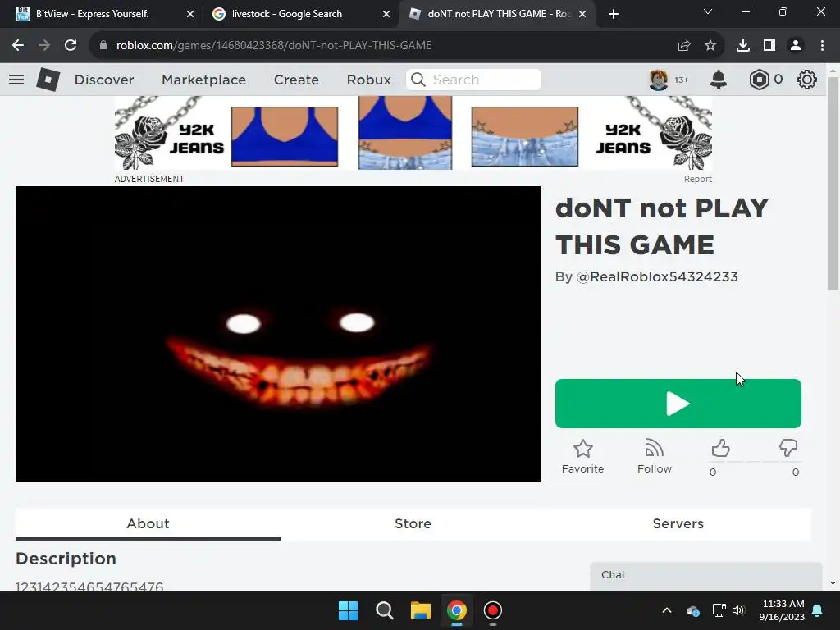Dislike the game with thumbs down
This screenshot has width=840, height=630.
point(788,449)
